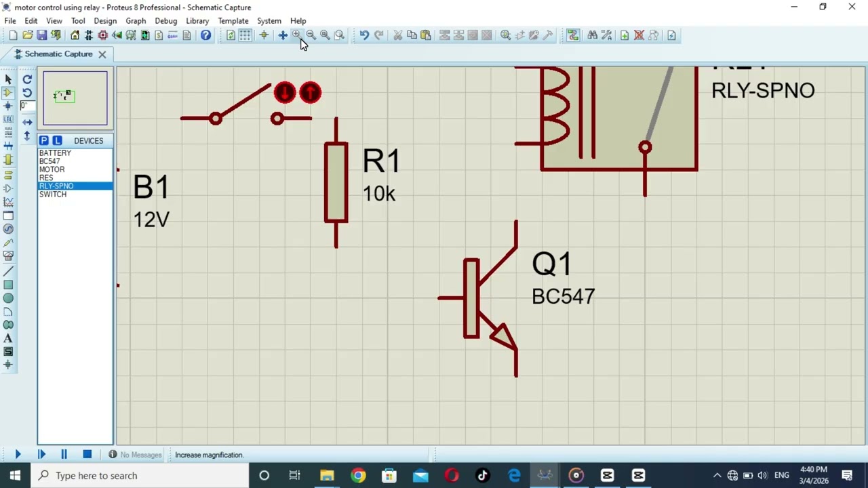
Task: Zoom to the selected area icon
Action: tap(339, 35)
